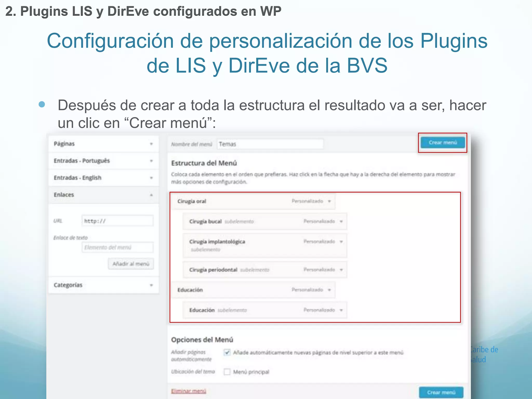Open the top-level Educación item options arrow
This screenshot has width=532, height=399.
(329, 290)
